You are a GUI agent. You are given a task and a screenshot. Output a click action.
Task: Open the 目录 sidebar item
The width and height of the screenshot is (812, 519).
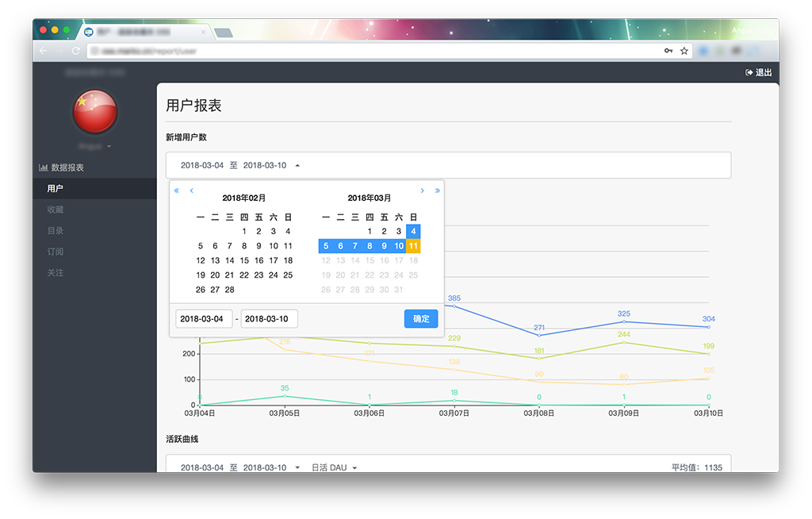pyautogui.click(x=56, y=231)
